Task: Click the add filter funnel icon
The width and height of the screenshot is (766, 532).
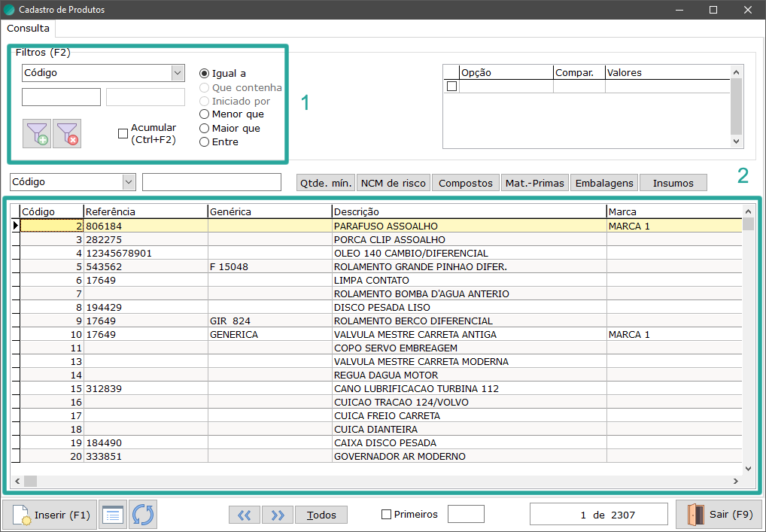Action: (x=36, y=133)
